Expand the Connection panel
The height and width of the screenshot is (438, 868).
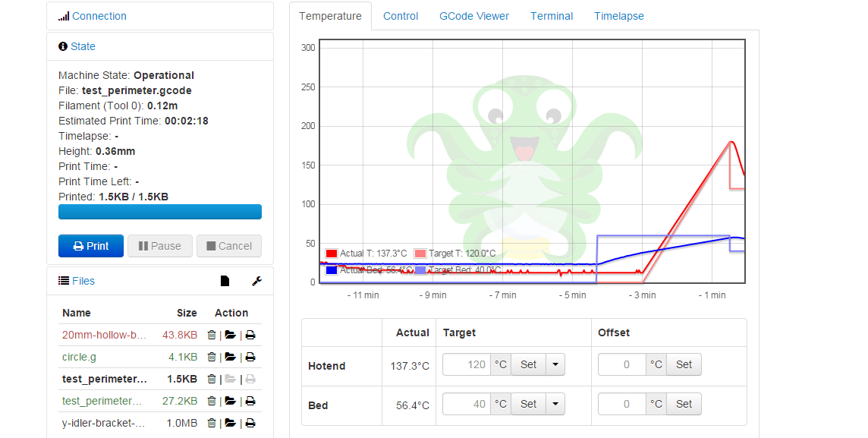(99, 16)
